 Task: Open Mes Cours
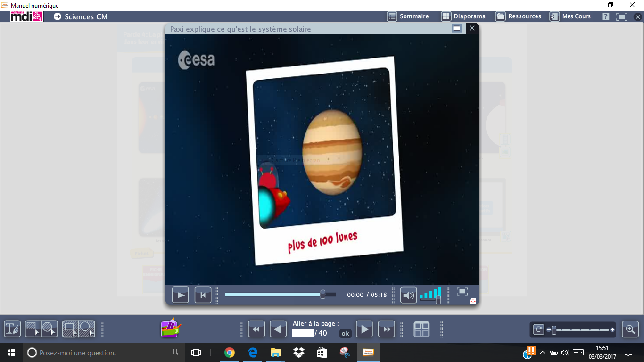570,16
